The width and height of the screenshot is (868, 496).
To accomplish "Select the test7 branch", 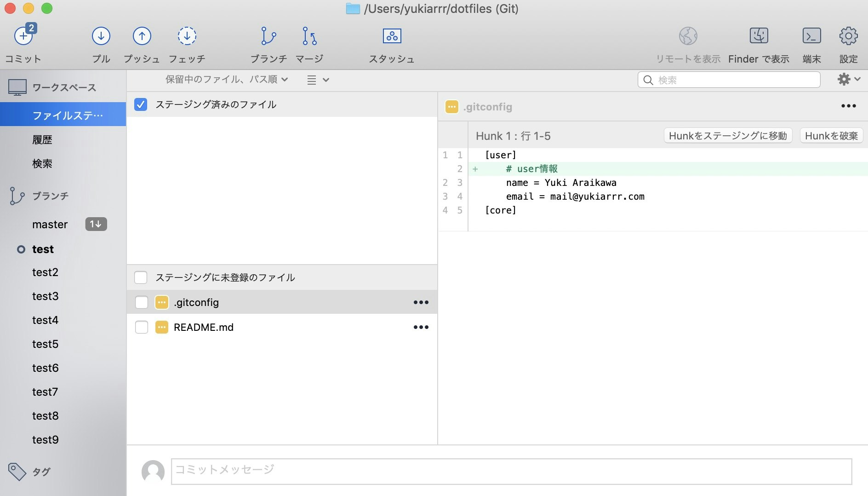I will (x=45, y=392).
